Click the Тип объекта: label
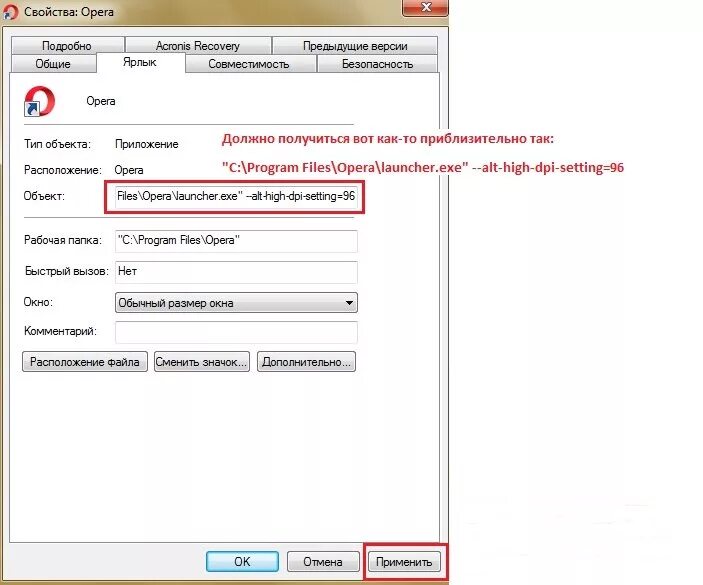703x585 pixels. [x=57, y=144]
